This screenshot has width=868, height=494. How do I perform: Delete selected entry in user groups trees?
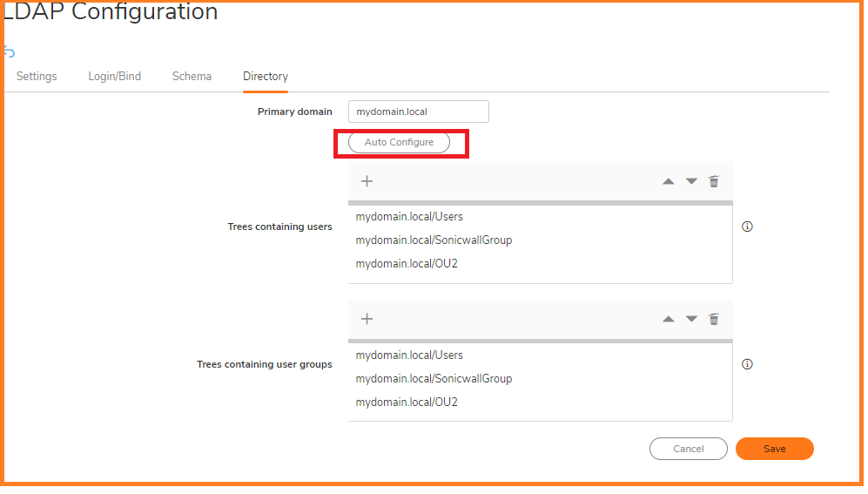[714, 319]
